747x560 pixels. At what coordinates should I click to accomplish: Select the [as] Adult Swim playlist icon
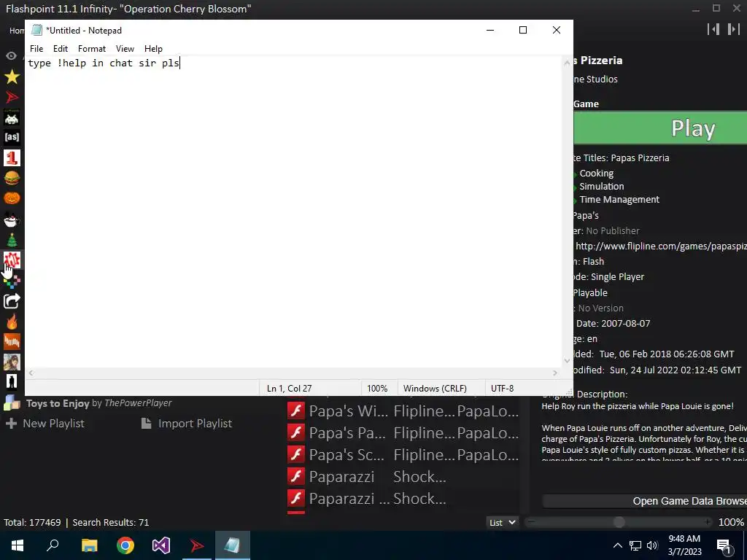(x=12, y=138)
